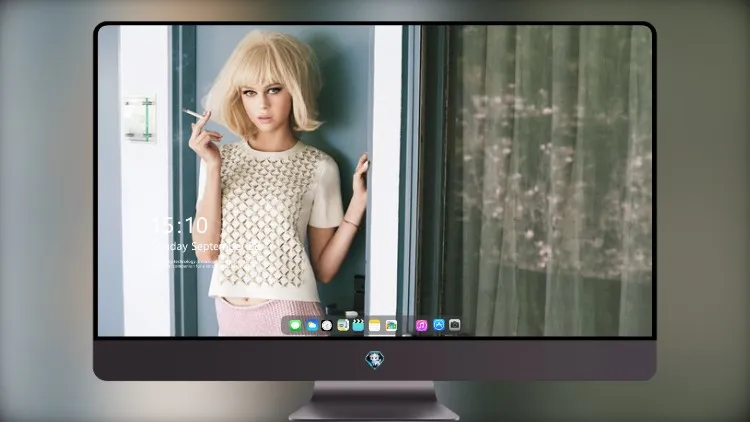Open the teal clapperboard video app
The width and height of the screenshot is (750, 422).
pyautogui.click(x=358, y=326)
